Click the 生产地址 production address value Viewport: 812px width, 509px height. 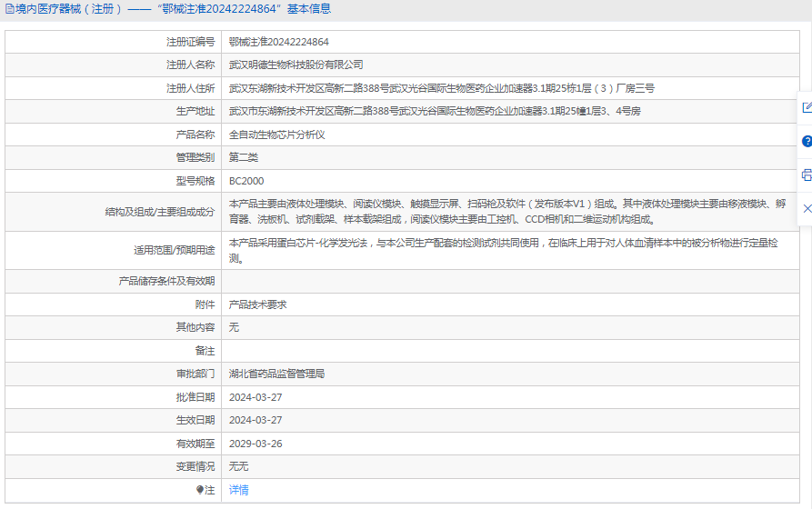[435, 111]
